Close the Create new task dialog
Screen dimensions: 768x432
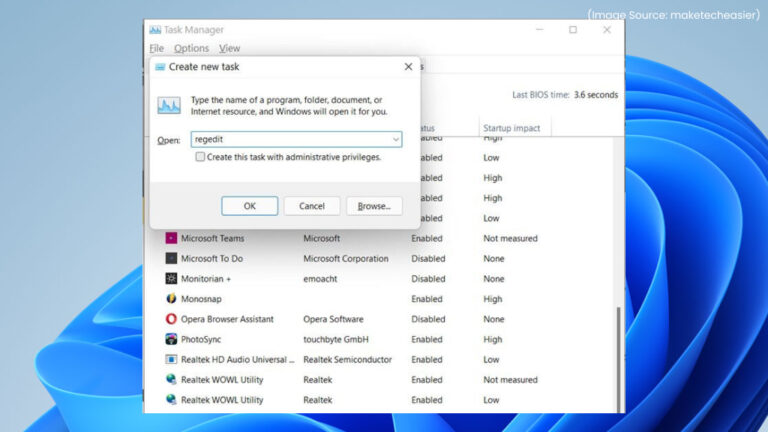coord(408,67)
